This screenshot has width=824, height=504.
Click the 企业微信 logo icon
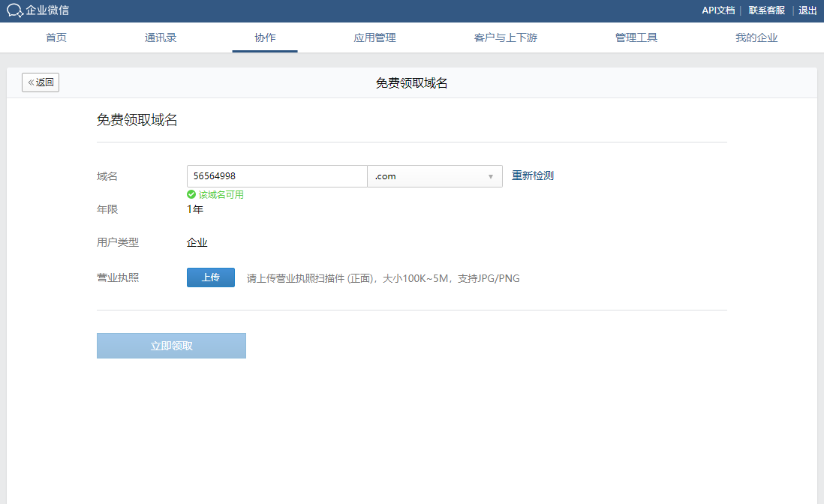click(x=15, y=10)
